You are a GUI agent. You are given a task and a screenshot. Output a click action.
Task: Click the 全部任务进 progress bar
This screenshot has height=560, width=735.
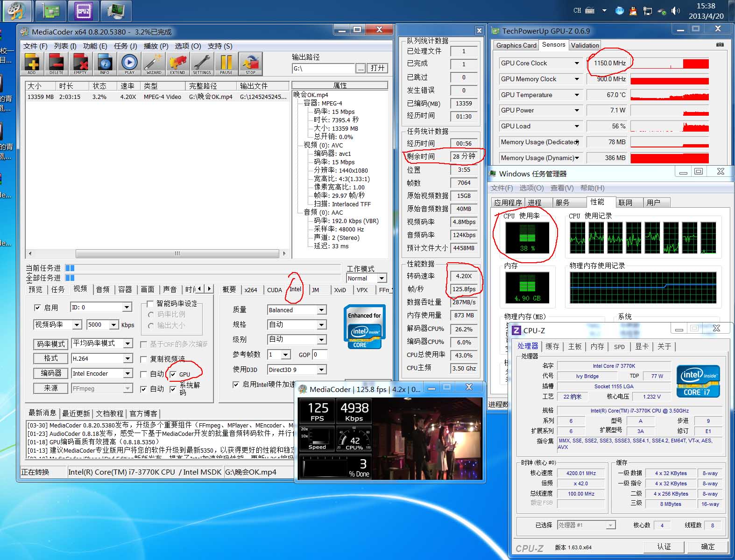pyautogui.click(x=203, y=278)
